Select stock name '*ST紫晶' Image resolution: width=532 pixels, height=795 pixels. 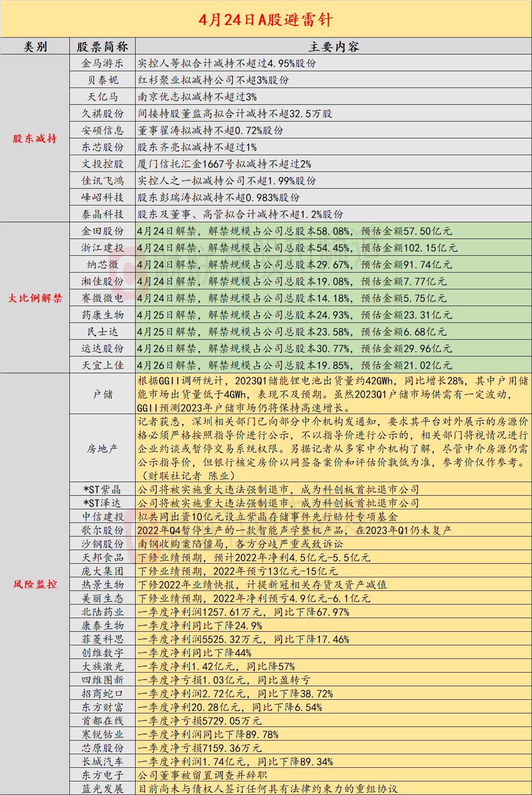click(102, 489)
